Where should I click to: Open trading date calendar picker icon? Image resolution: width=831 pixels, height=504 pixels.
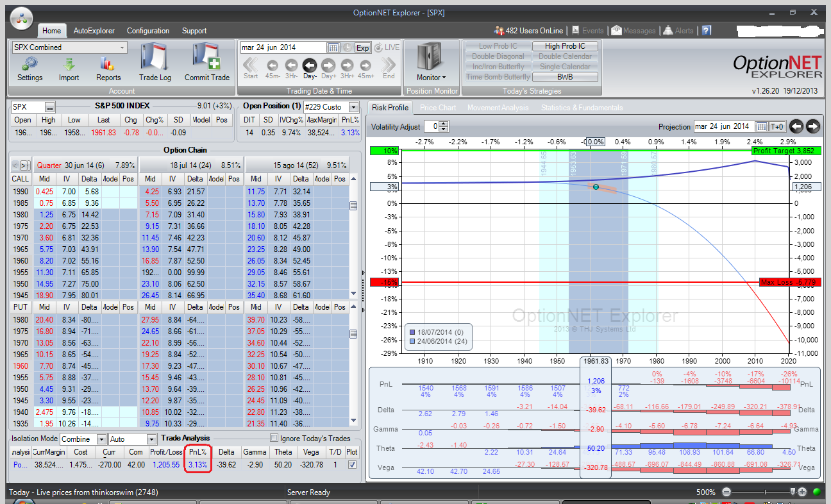333,47
